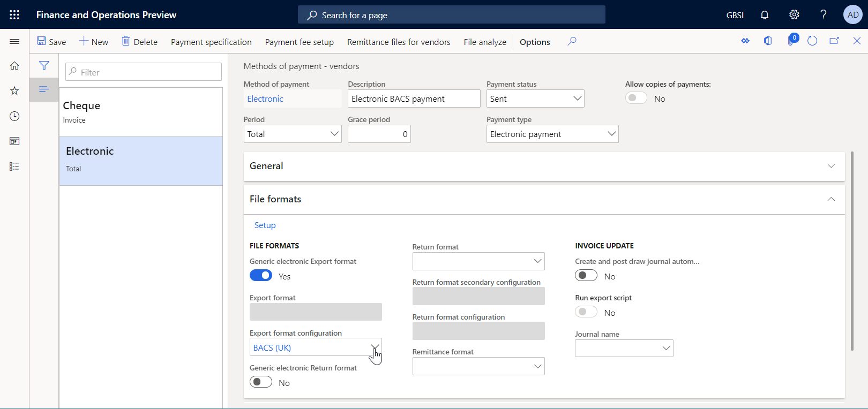This screenshot has height=409, width=868.
Task: Select Cheque in the payment list
Action: coord(141,112)
